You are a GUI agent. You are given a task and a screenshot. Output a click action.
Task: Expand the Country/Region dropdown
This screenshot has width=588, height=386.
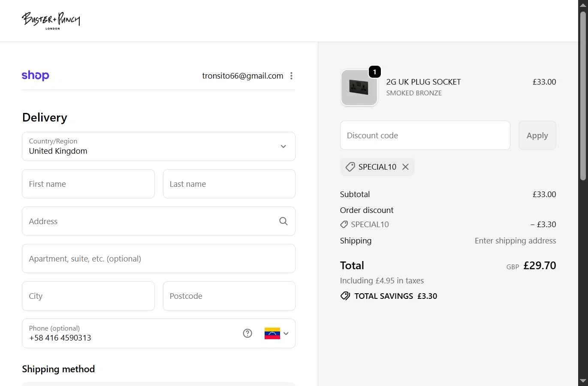coord(159,146)
